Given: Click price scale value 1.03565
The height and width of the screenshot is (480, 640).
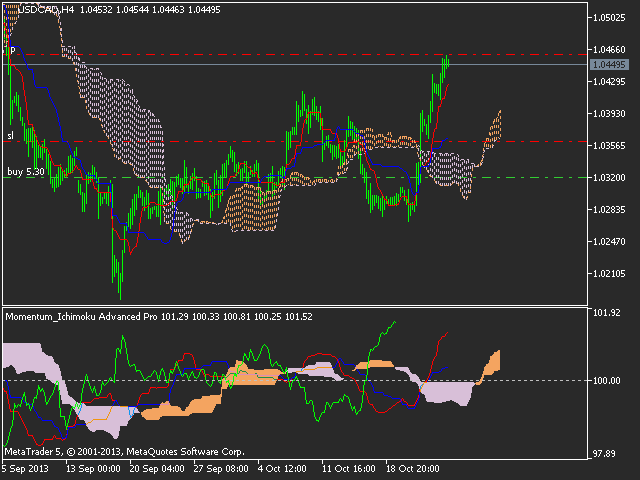Looking at the screenshot, I should pyautogui.click(x=609, y=146).
